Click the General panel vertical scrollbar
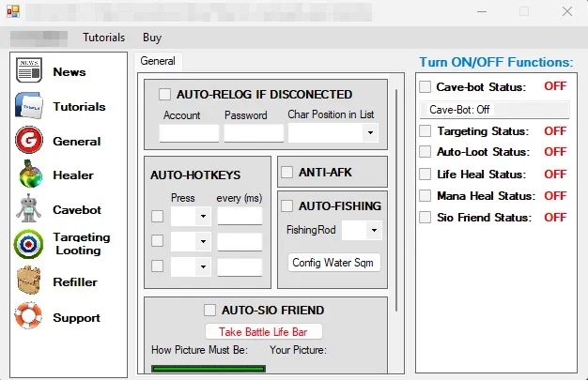588x380 pixels. pyautogui.click(x=396, y=201)
